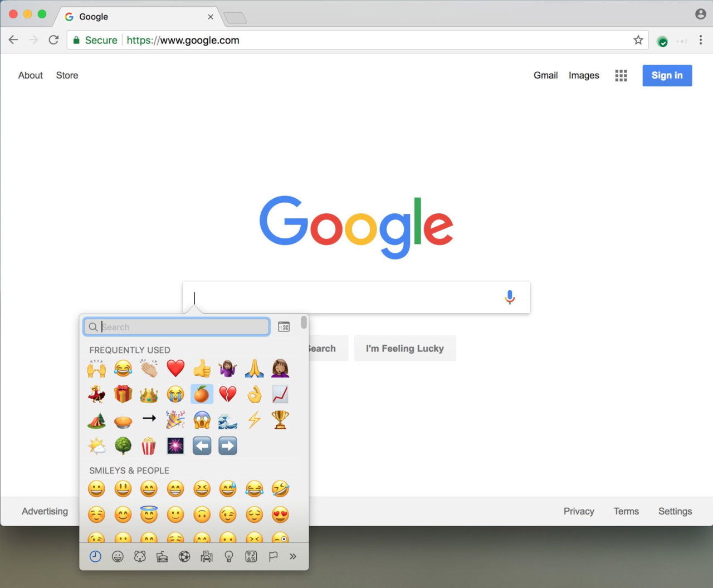Select the trophy emoji
Screen dimensions: 713x588
pyautogui.click(x=280, y=420)
